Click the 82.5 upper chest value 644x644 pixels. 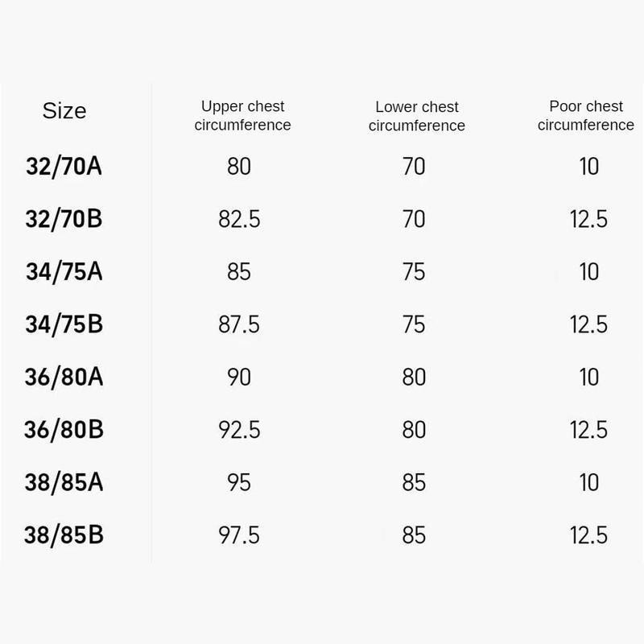[239, 219]
